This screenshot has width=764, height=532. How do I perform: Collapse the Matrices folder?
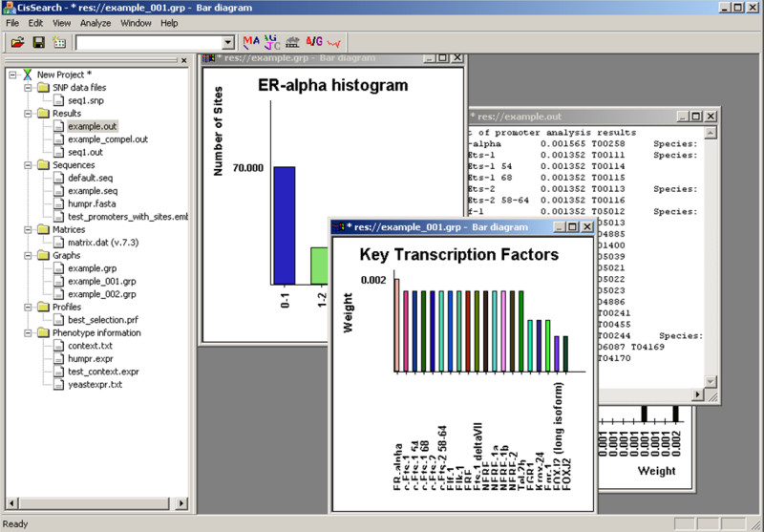[x=29, y=229]
